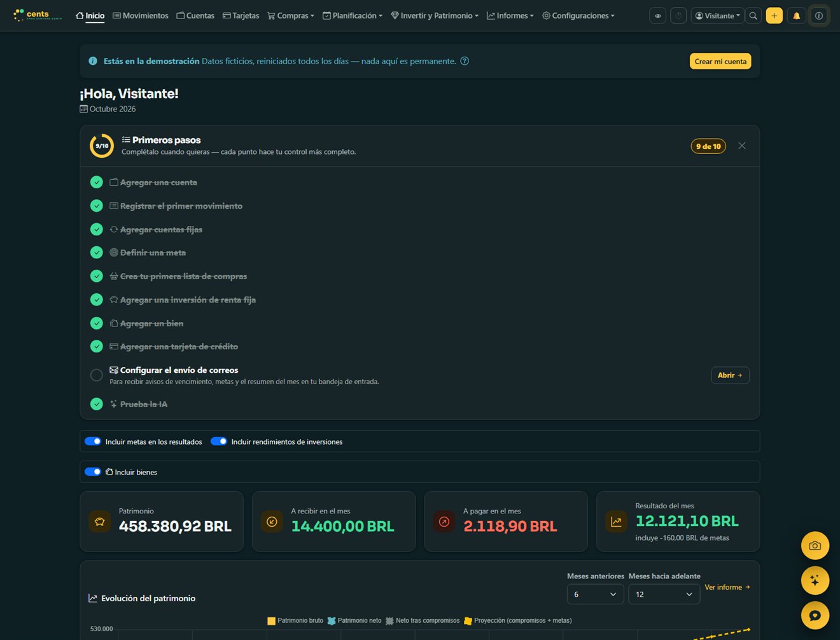Open the AI sparkle floating button
This screenshot has width=840, height=640.
point(815,580)
